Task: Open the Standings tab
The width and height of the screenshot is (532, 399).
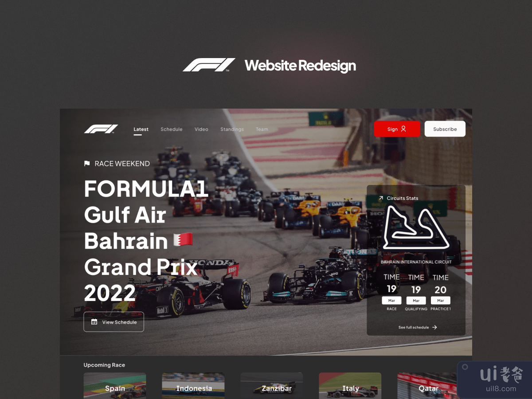Action: [x=232, y=129]
